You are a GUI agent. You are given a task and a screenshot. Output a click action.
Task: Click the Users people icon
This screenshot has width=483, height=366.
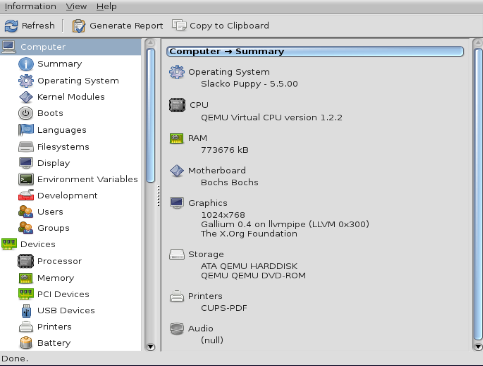point(26,212)
